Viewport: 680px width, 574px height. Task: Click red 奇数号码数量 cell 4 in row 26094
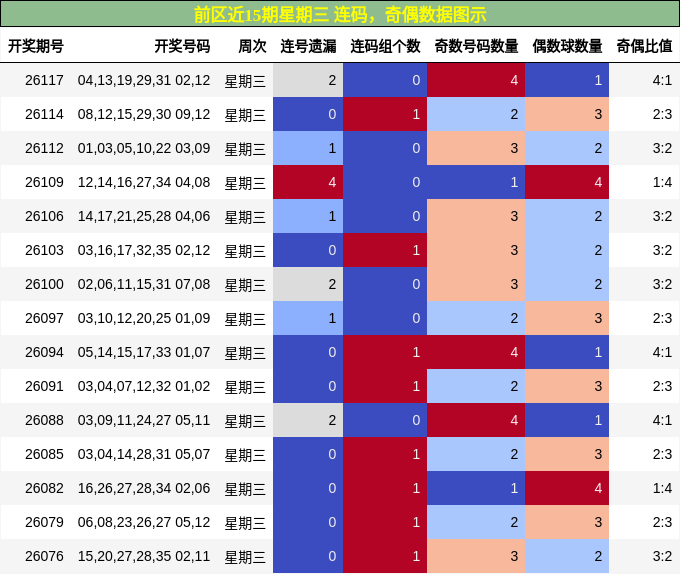click(x=476, y=352)
